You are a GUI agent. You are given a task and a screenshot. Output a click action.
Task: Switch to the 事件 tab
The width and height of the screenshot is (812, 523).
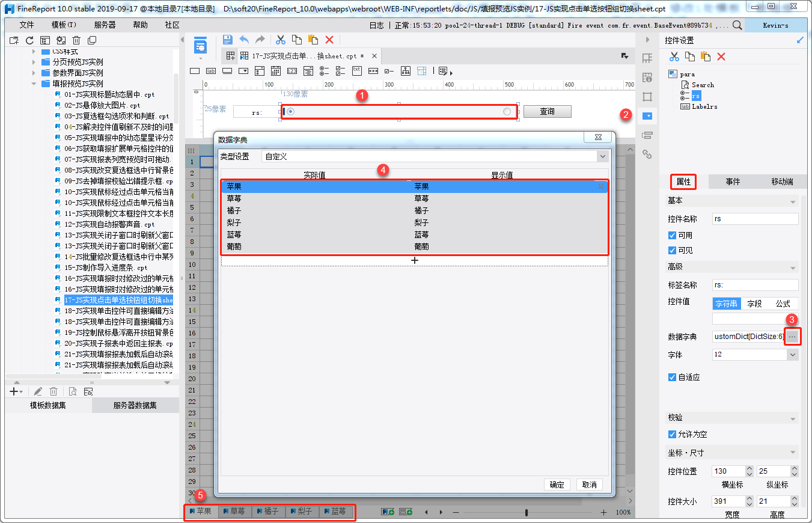[x=733, y=182]
